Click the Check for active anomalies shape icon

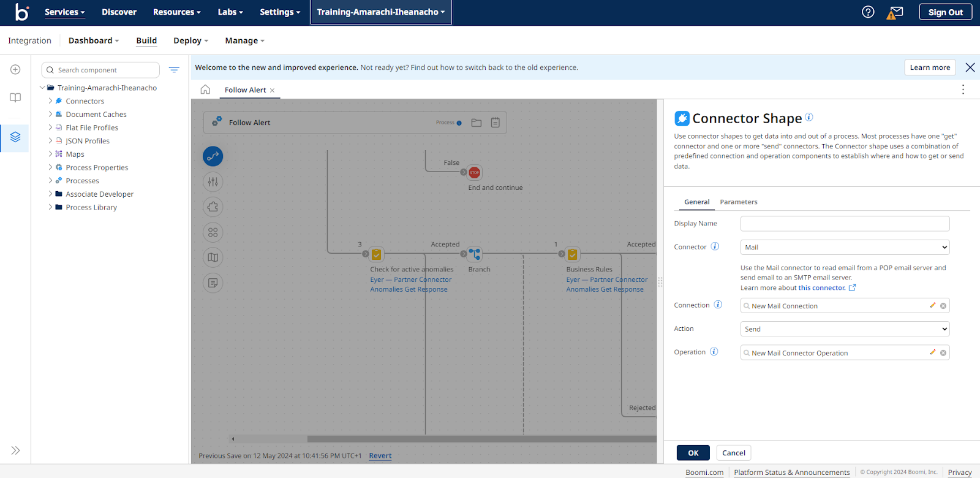[x=377, y=254]
